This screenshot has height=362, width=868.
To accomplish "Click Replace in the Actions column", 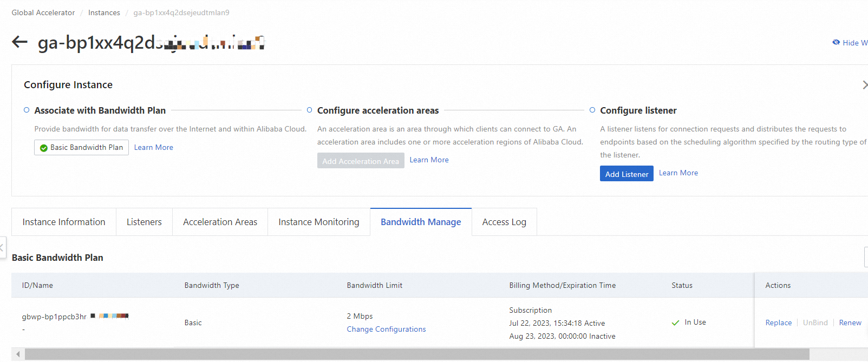I will (x=778, y=322).
